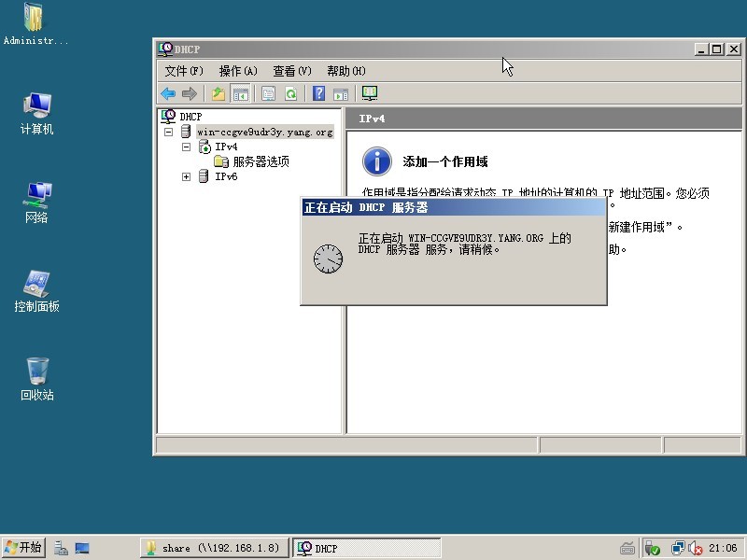
Task: Select the DHCP root node in tree
Action: click(x=190, y=117)
